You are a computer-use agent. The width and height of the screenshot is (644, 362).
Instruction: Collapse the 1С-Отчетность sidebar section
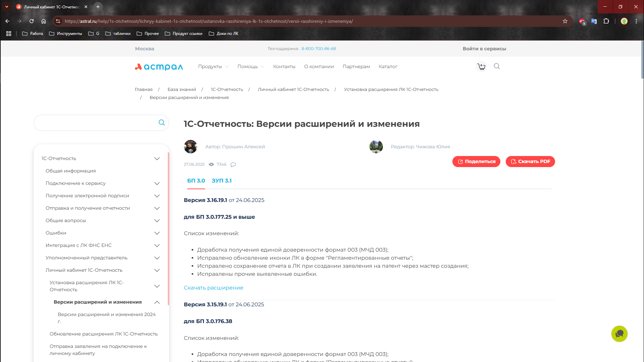click(157, 158)
